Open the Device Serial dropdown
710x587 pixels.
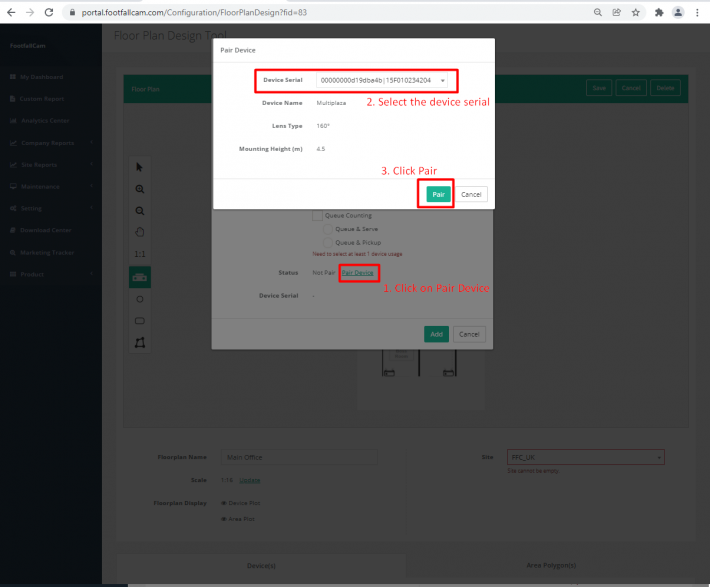tap(383, 80)
